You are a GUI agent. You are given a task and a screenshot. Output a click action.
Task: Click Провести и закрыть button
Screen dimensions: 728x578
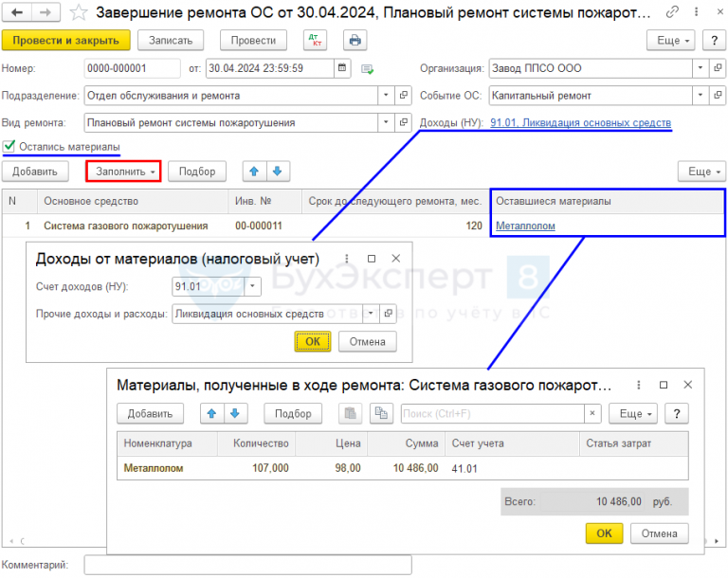66,41
